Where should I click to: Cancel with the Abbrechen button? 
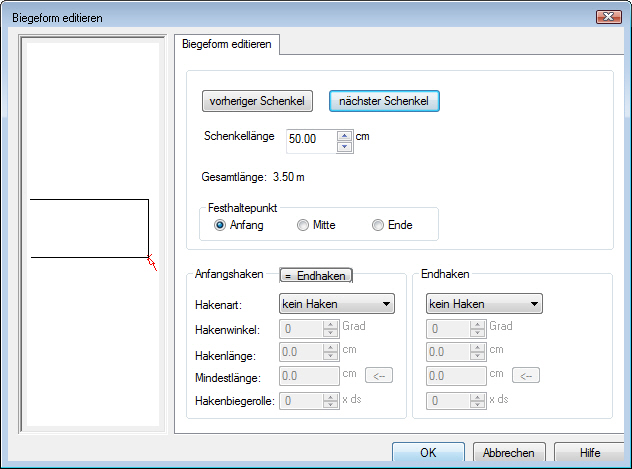click(509, 452)
